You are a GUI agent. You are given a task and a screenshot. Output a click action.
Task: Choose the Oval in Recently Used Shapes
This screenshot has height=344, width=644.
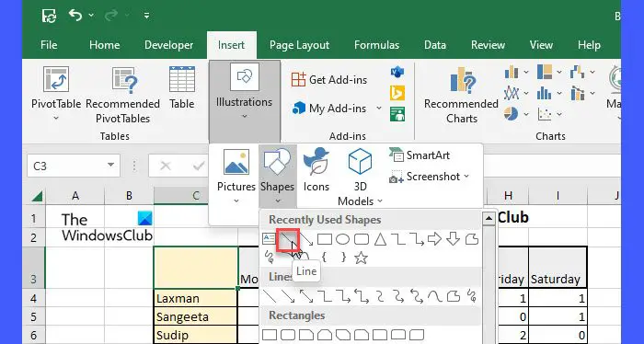click(x=342, y=239)
